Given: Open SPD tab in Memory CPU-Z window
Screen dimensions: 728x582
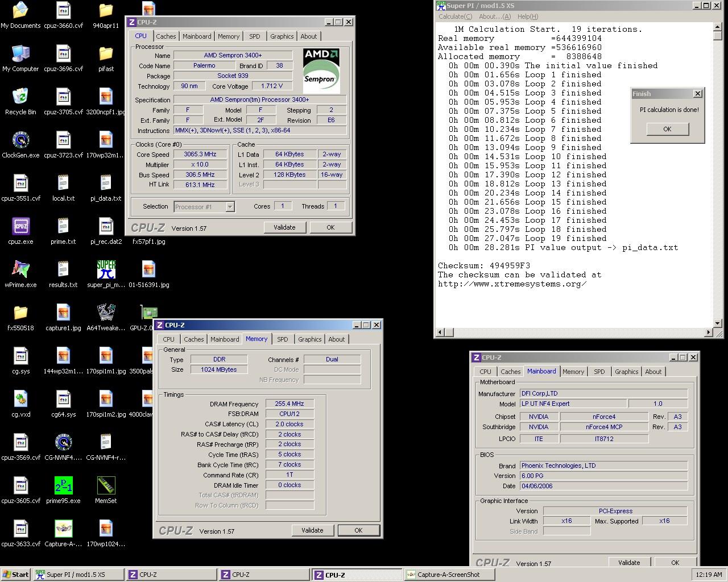Looking at the screenshot, I should pos(282,339).
